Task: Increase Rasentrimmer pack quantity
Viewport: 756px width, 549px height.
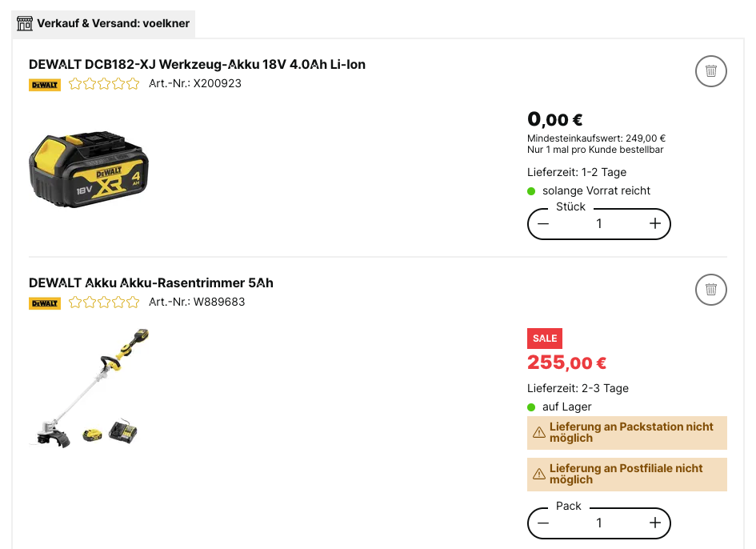Action: tap(654, 523)
